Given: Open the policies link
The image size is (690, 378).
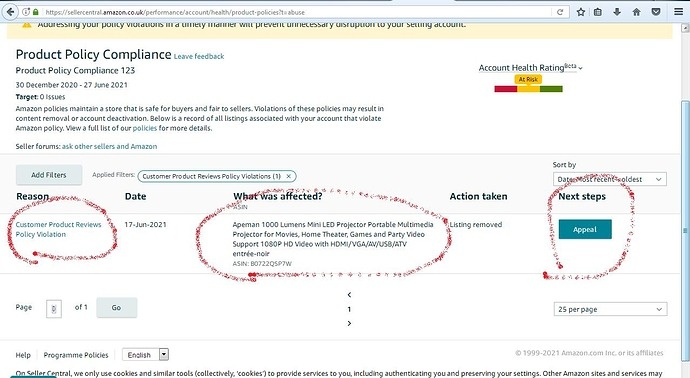Looking at the screenshot, I should click(145, 128).
